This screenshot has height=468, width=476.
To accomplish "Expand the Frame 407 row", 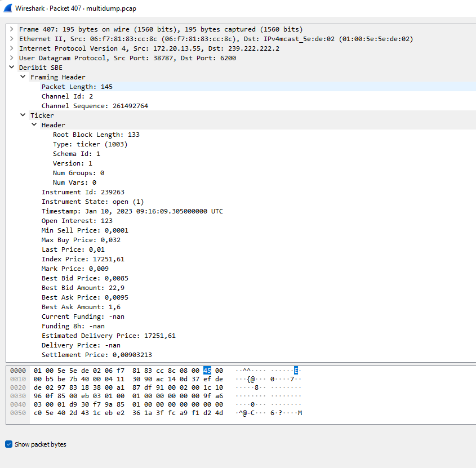I will click(11, 29).
